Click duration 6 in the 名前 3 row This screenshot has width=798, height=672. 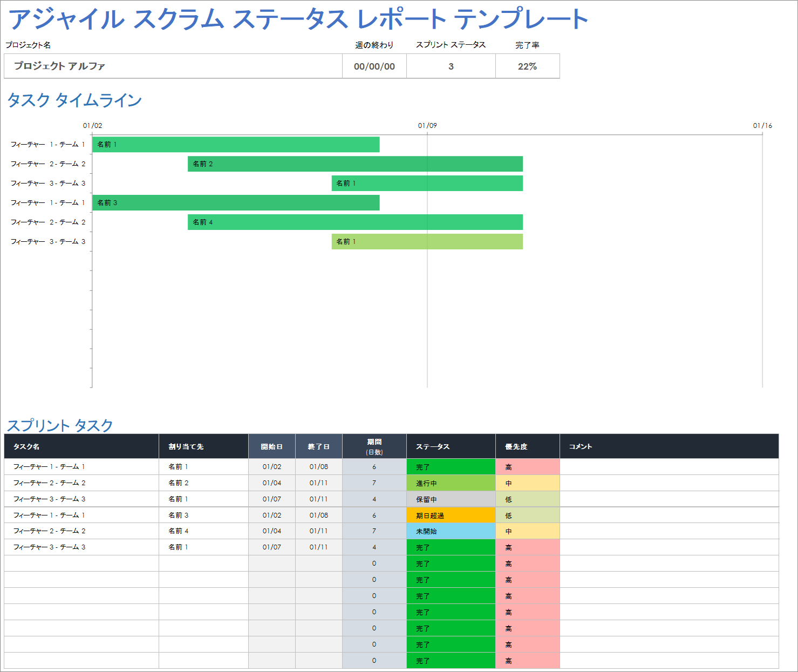(374, 515)
